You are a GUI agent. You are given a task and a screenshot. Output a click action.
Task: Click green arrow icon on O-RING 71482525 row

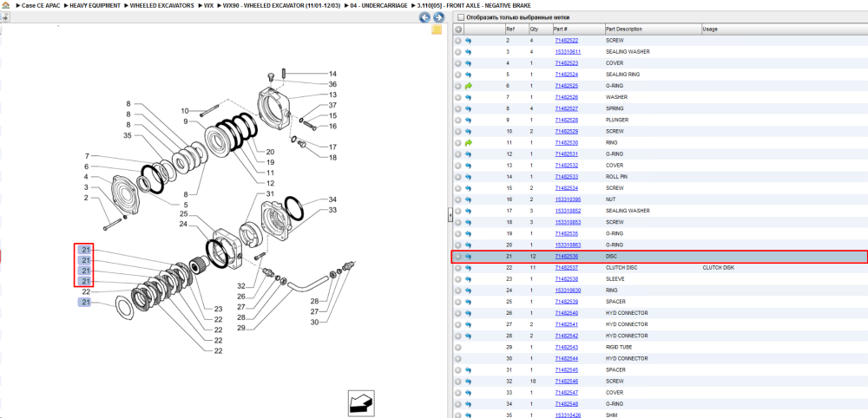point(469,86)
